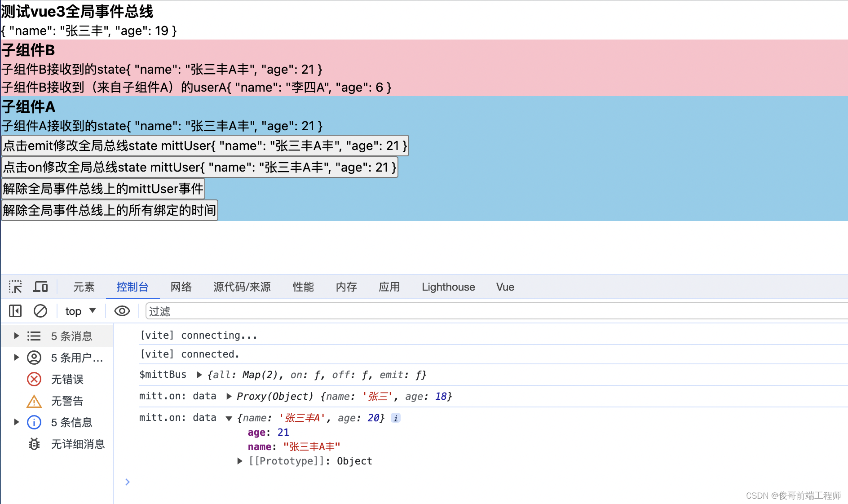Open the 内存 tab
This screenshot has width=848, height=504.
coord(346,287)
